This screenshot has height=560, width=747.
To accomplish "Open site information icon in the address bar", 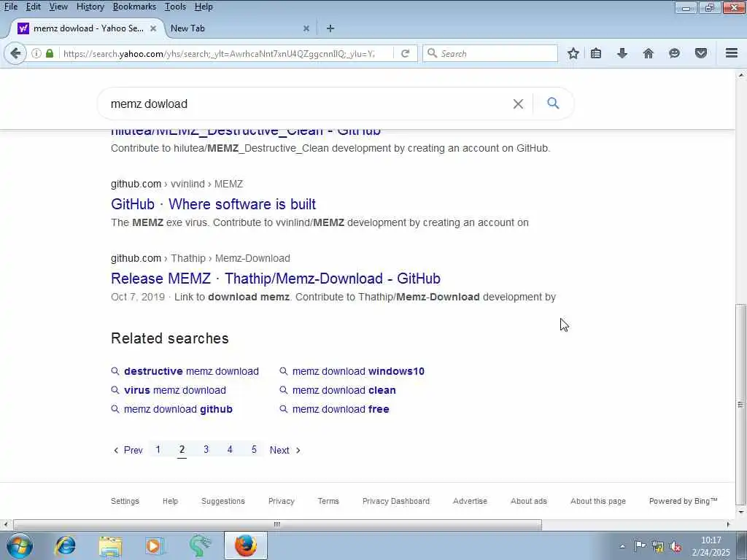I will click(36, 53).
